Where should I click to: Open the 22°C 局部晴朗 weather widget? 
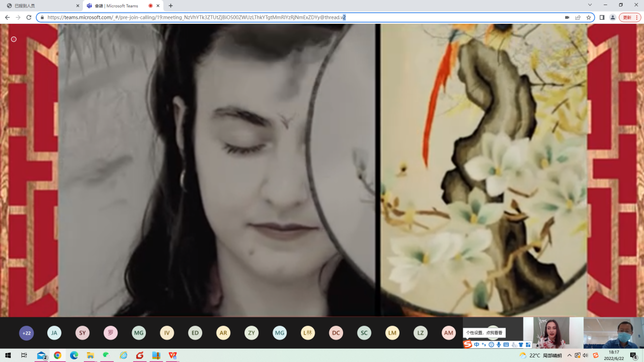540,355
